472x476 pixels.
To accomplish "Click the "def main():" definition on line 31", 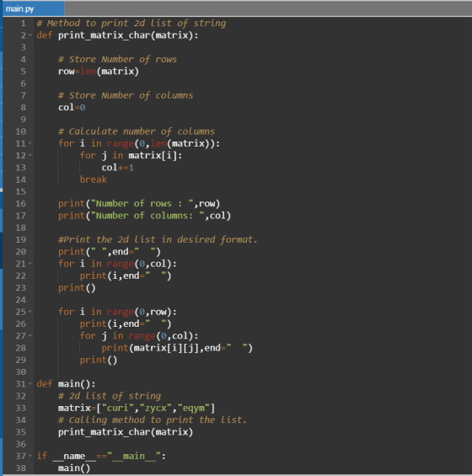I will [x=67, y=384].
